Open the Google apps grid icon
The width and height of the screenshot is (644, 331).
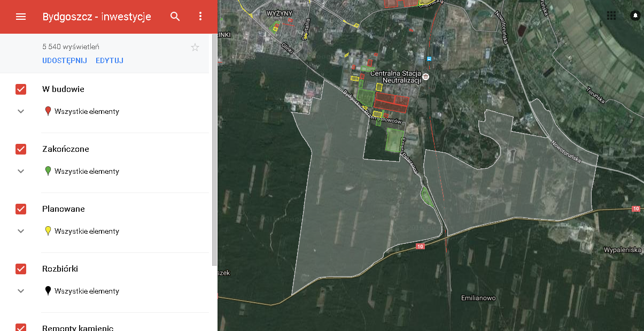611,16
